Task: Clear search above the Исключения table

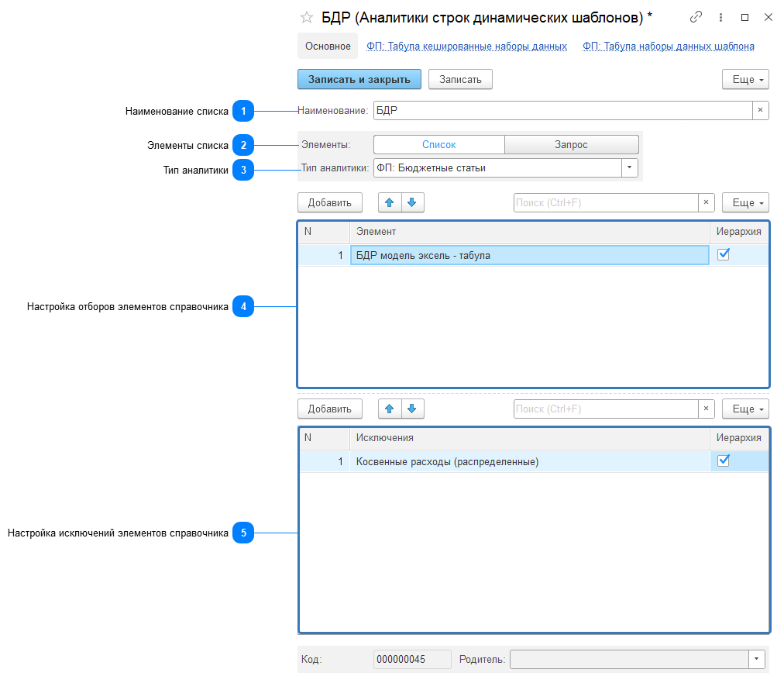Action: coord(706,409)
